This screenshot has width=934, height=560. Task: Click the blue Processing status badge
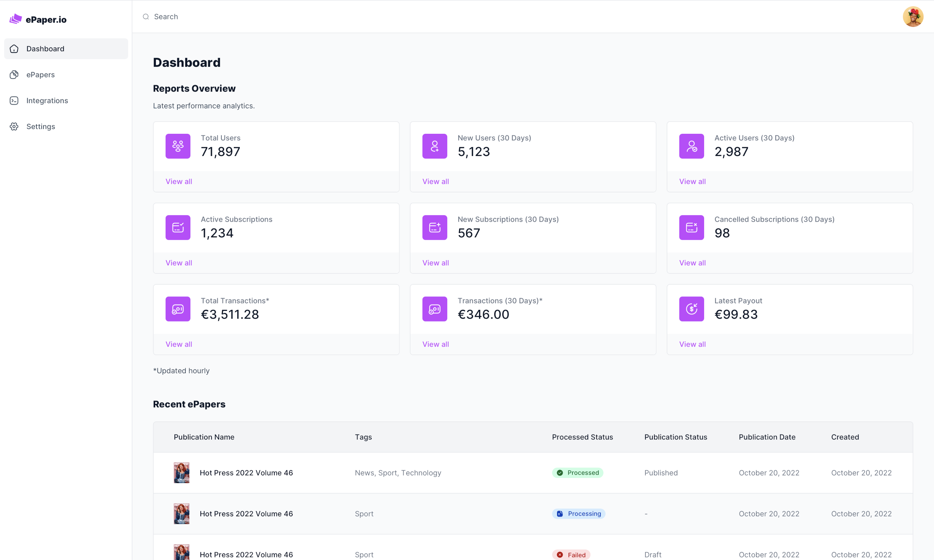pos(578,514)
